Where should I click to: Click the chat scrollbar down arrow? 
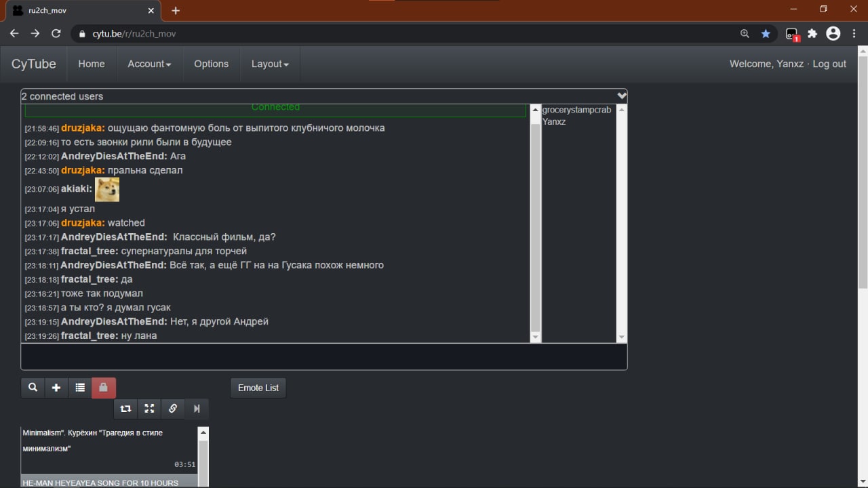tap(535, 337)
